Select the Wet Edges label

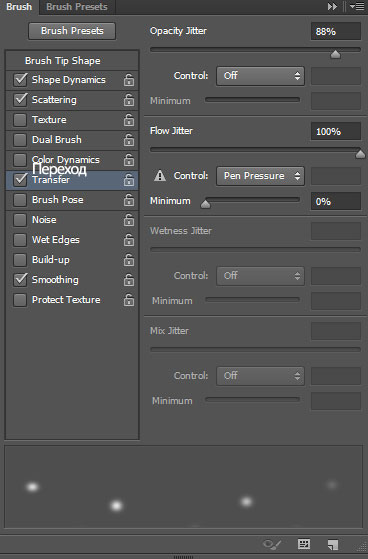(56, 240)
